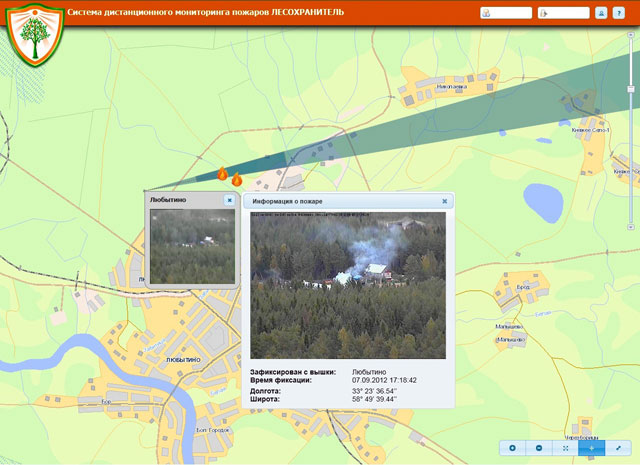Click the Любытино popup title
Screen dimensions: 640x465
point(168,200)
